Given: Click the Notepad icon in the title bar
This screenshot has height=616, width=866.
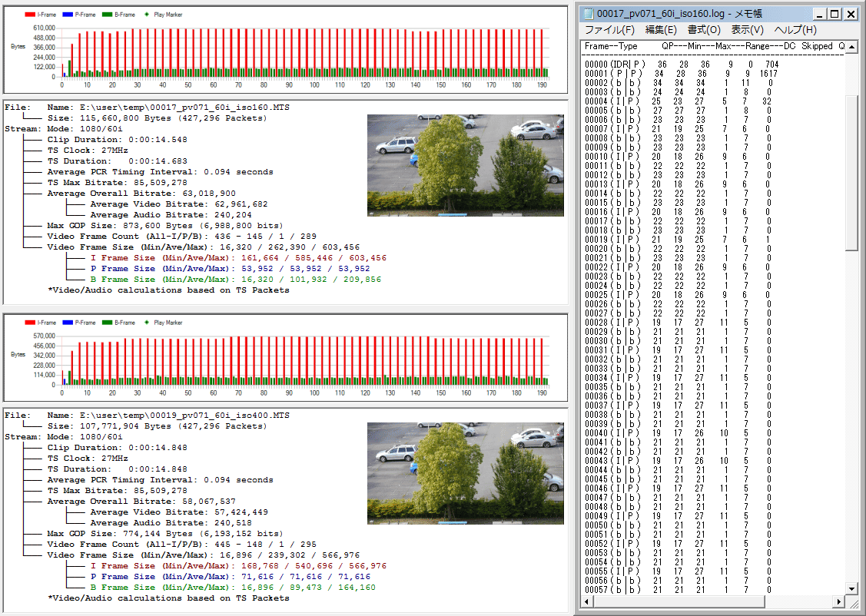Looking at the screenshot, I should [x=588, y=13].
